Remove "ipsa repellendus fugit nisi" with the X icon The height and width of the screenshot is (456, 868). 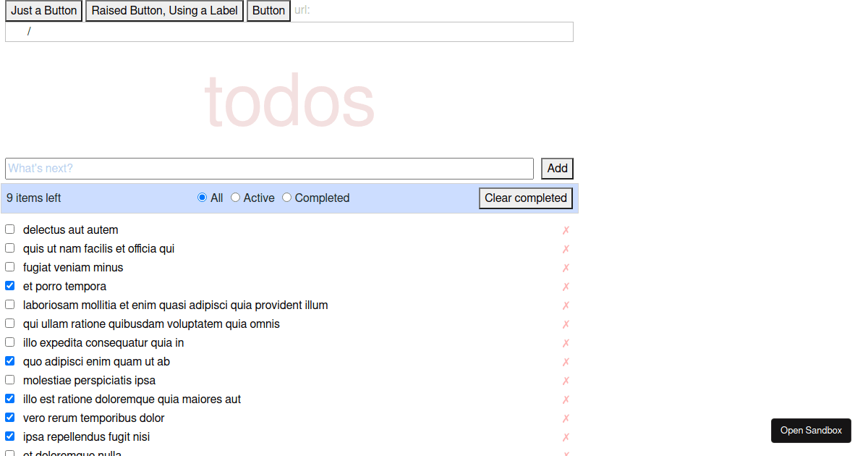tap(566, 436)
